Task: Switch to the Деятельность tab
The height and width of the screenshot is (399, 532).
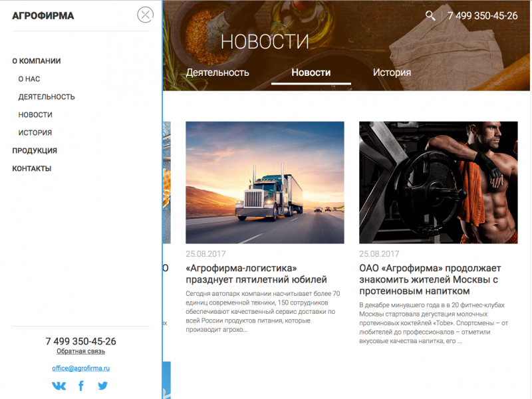Action: 217,72
